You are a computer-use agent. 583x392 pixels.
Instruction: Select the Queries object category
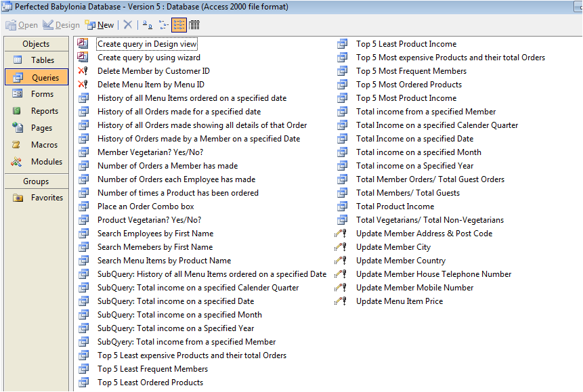pyautogui.click(x=37, y=77)
